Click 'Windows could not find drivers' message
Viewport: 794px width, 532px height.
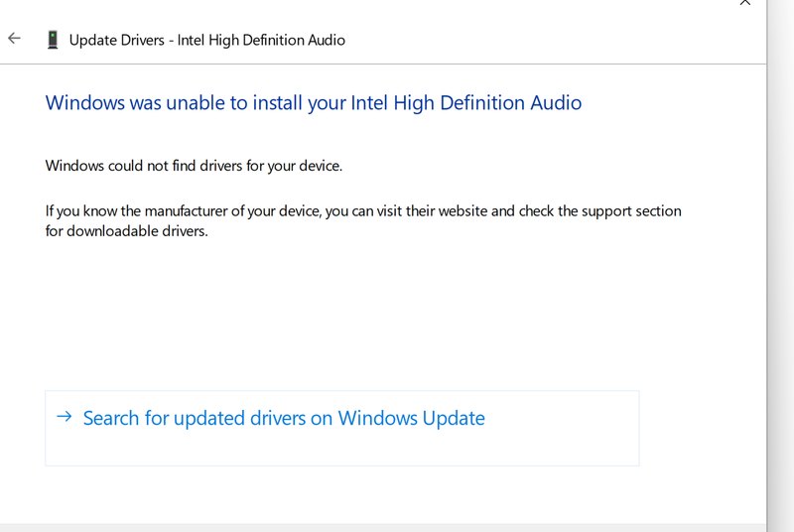194,166
